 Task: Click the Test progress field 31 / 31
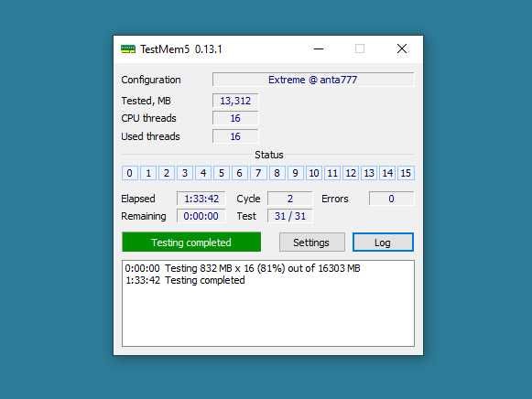coord(290,216)
